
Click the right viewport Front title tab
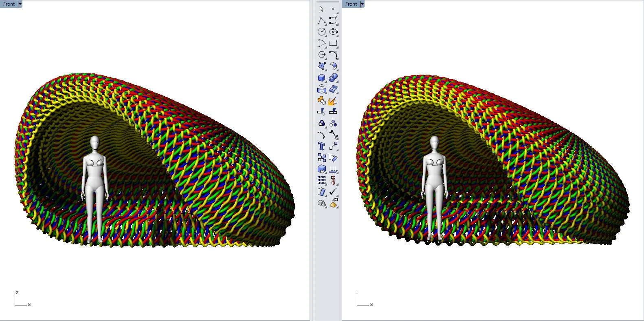click(351, 4)
